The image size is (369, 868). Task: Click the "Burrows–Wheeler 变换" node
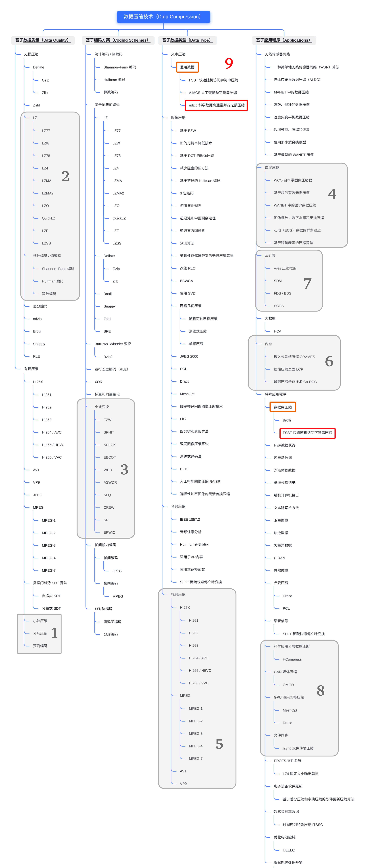(x=113, y=344)
